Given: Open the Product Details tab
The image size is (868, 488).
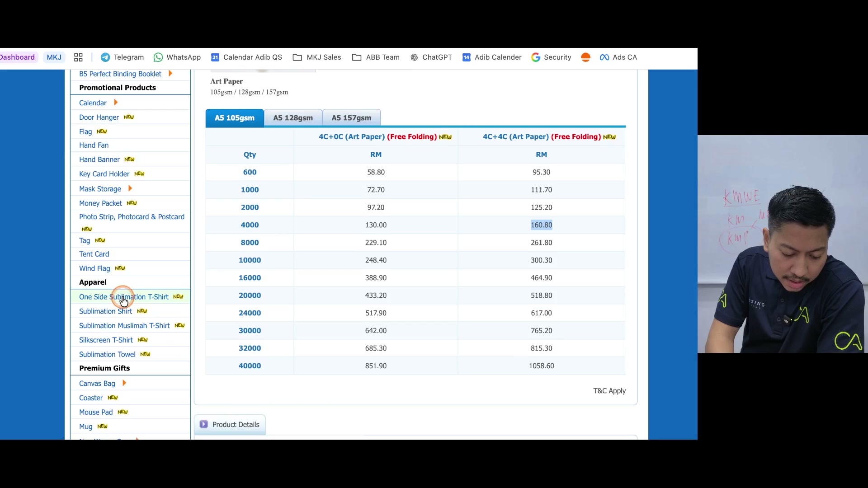Looking at the screenshot, I should 230,425.
